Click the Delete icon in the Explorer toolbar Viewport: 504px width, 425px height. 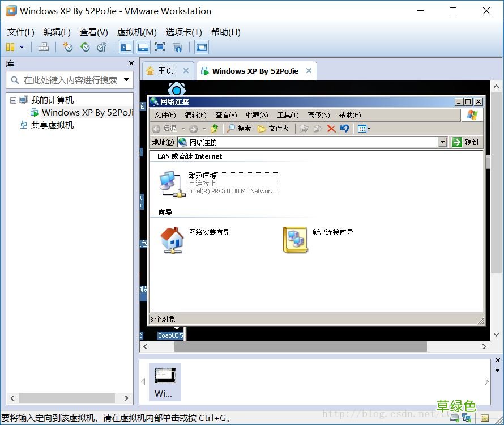331,129
